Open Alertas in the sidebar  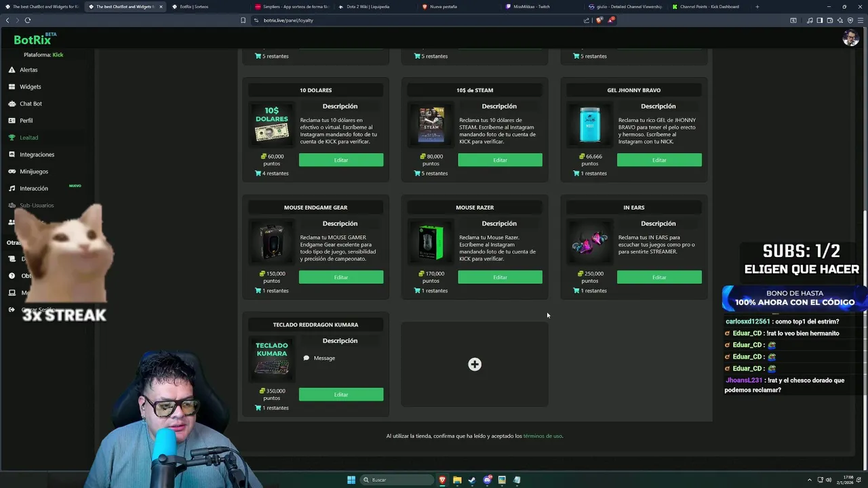[x=28, y=70]
